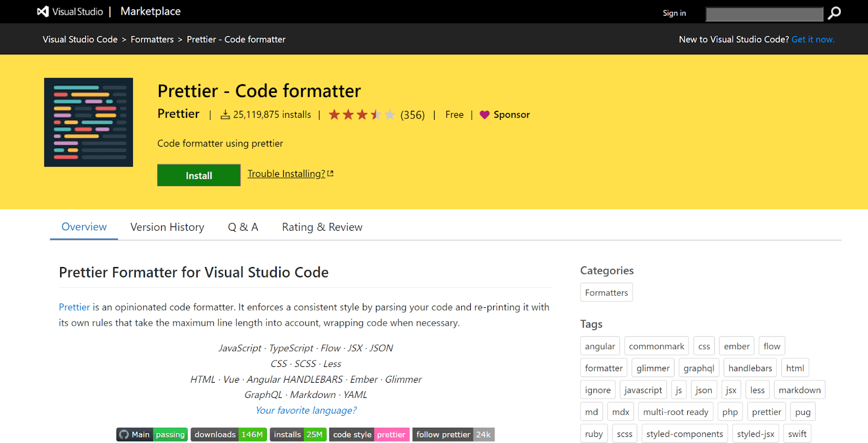868x443 pixels.
Task: Click the Prettier extension logo image
Action: [x=88, y=122]
